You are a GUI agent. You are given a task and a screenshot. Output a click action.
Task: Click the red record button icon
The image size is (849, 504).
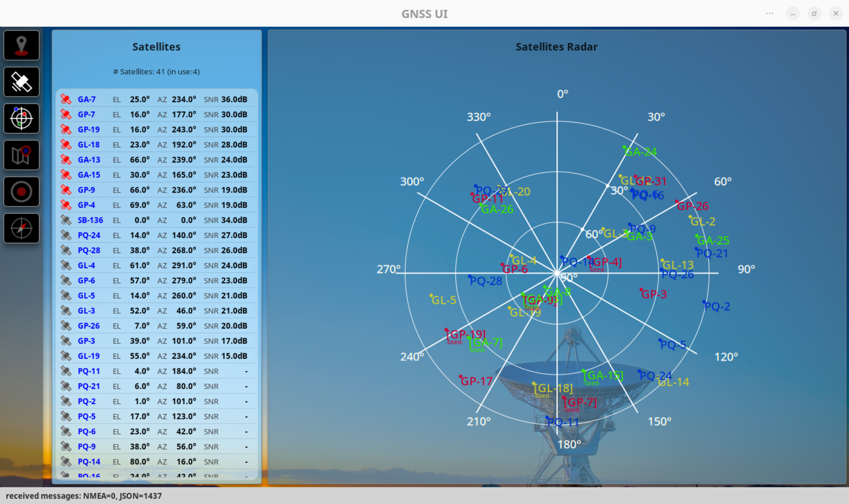(x=21, y=191)
